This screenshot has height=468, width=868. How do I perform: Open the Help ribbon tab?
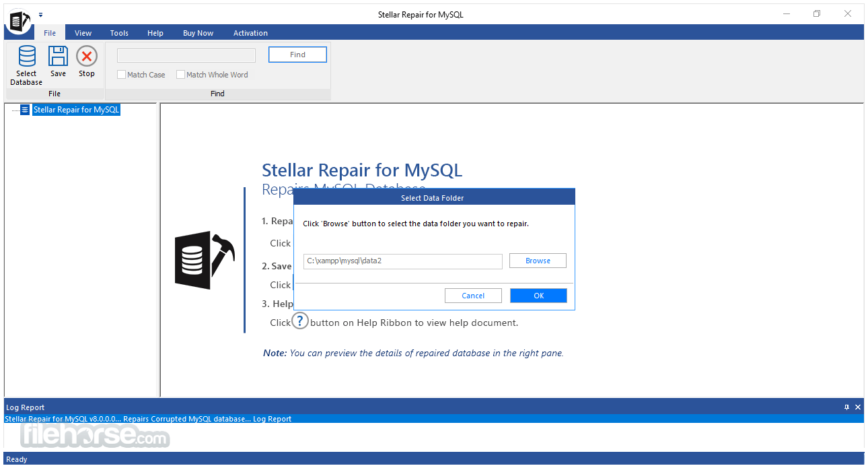tap(155, 33)
